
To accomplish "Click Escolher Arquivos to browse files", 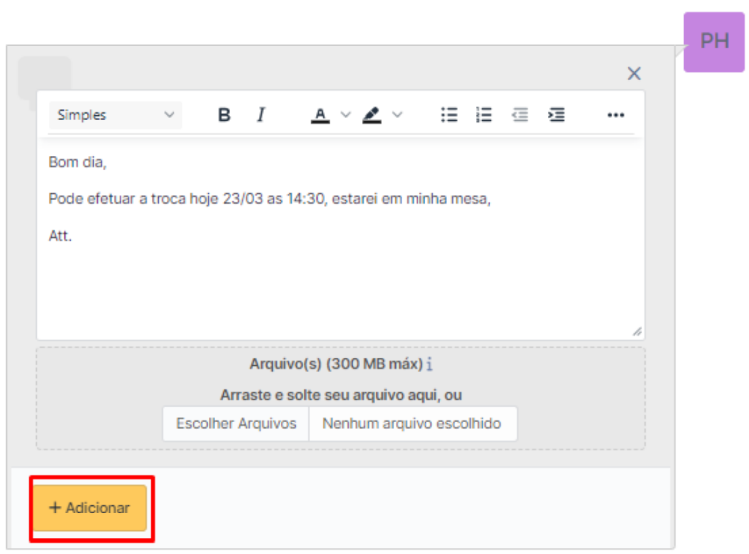I will click(236, 423).
